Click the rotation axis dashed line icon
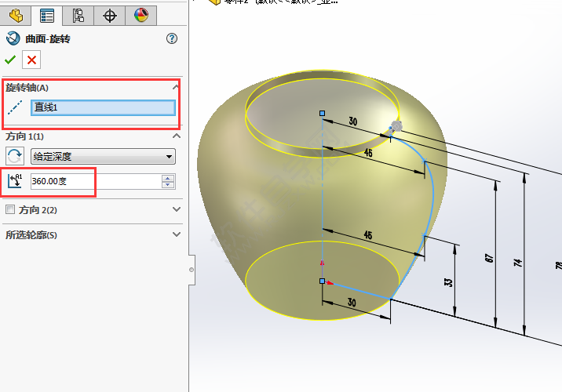The width and height of the screenshot is (562, 392). [x=15, y=107]
